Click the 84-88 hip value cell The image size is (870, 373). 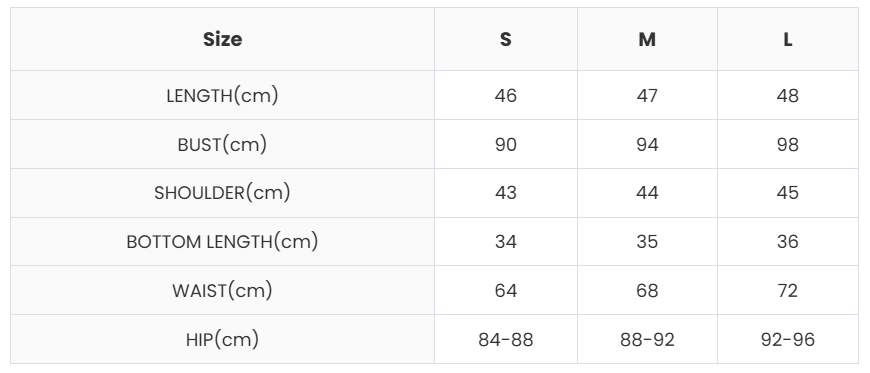tap(505, 339)
